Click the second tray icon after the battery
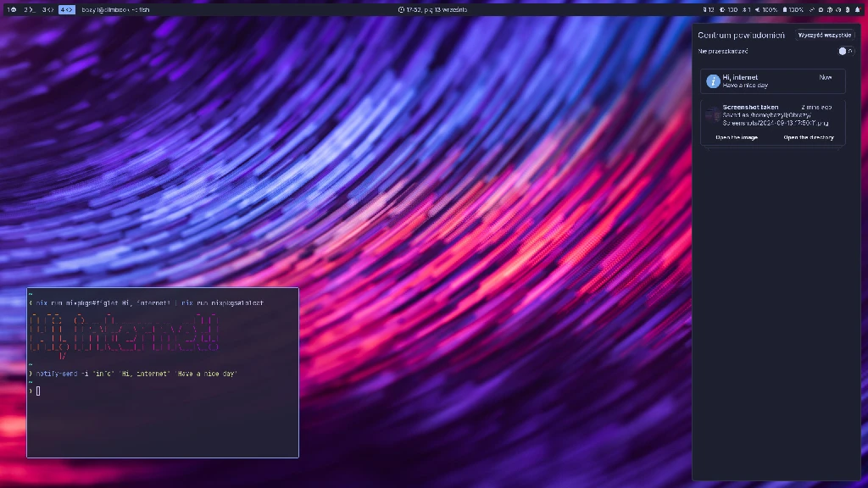The height and width of the screenshot is (488, 868). (x=821, y=9)
